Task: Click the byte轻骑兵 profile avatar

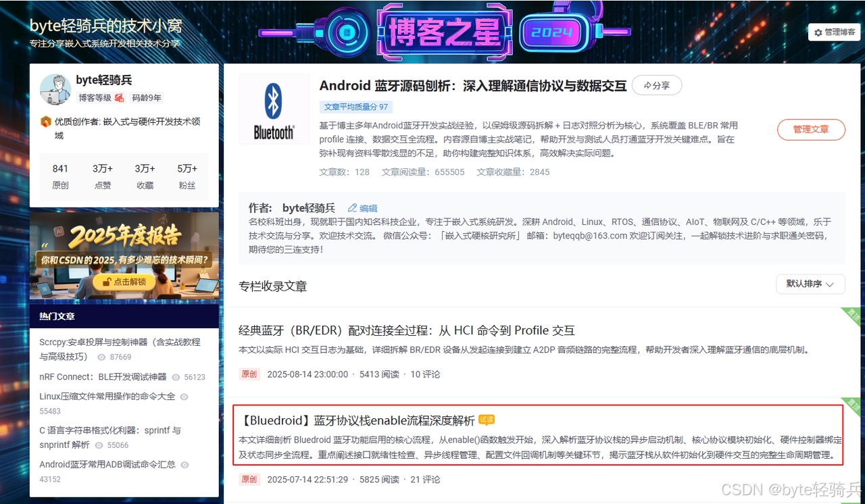Action: (55, 89)
